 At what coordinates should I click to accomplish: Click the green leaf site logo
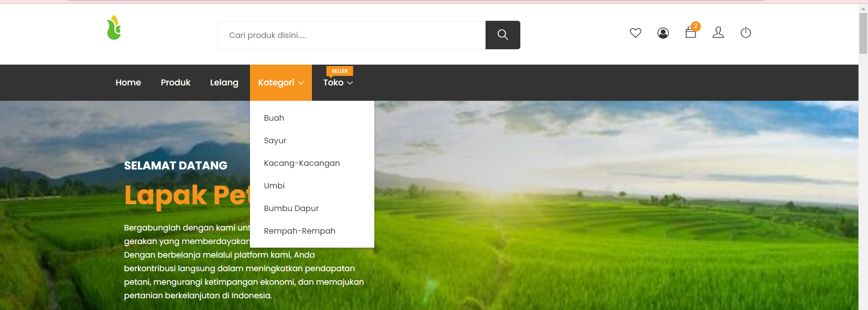pyautogui.click(x=114, y=28)
